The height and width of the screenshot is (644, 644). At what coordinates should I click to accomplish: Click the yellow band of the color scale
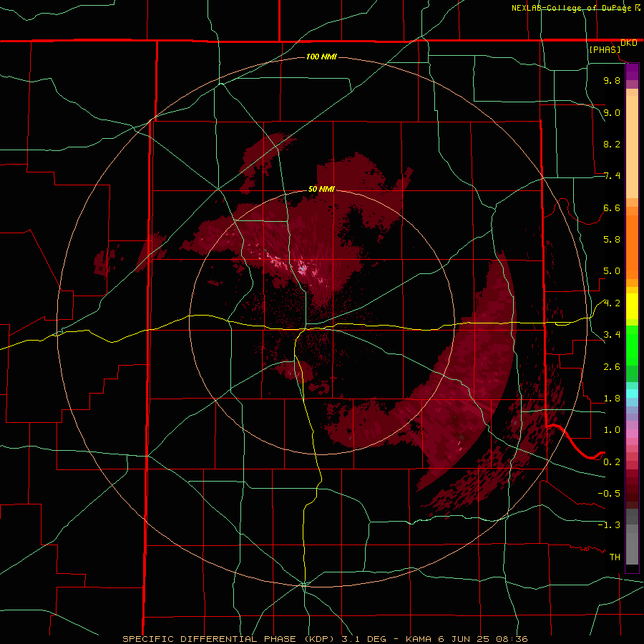click(x=632, y=306)
